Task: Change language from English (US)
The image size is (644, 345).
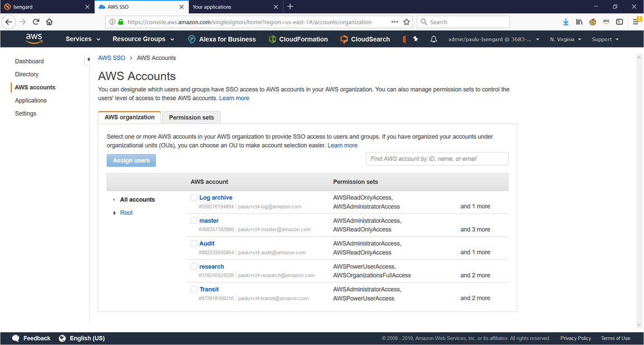Action: pos(82,338)
